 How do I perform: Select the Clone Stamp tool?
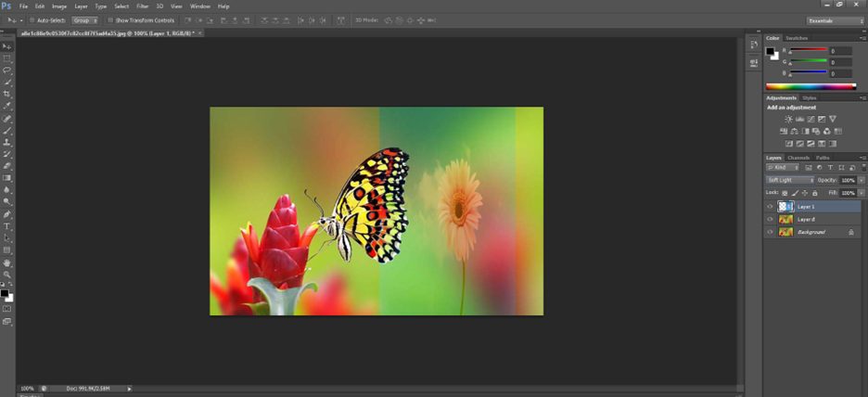(x=7, y=142)
